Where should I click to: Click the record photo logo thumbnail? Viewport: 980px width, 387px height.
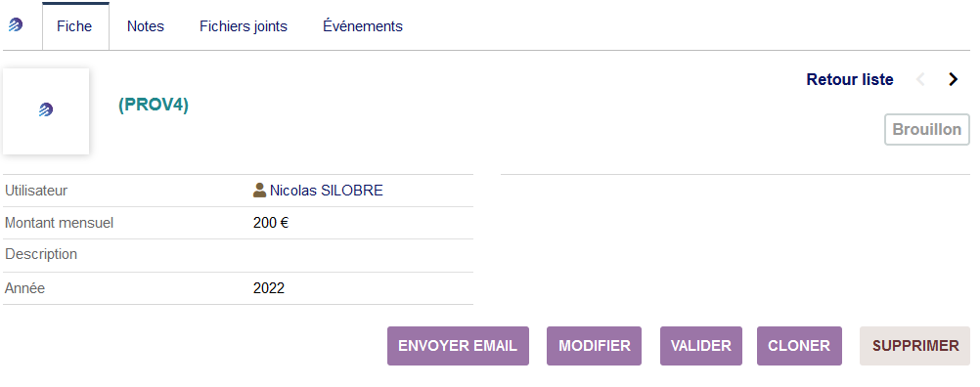coord(46,111)
